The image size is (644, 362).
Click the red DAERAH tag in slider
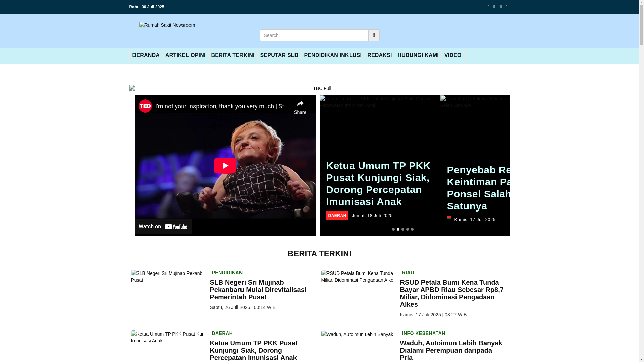[x=337, y=216]
